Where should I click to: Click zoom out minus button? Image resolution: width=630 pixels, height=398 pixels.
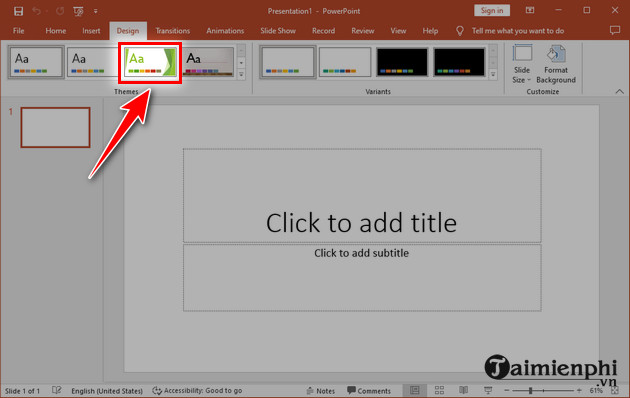507,390
